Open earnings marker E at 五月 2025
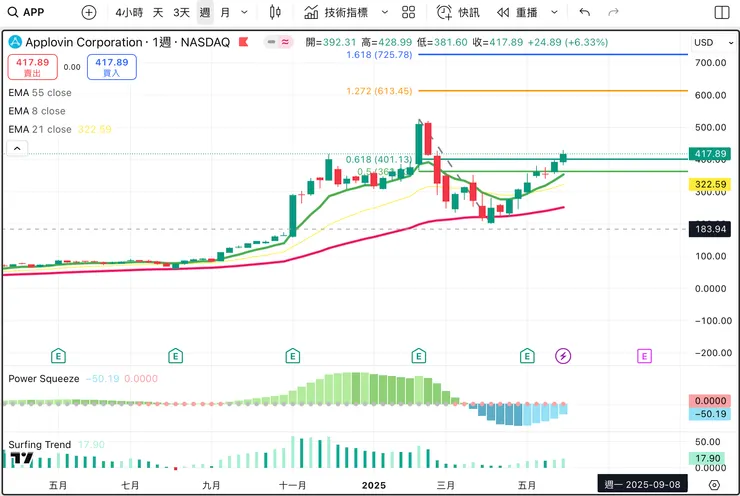The image size is (740, 496). coord(527,356)
